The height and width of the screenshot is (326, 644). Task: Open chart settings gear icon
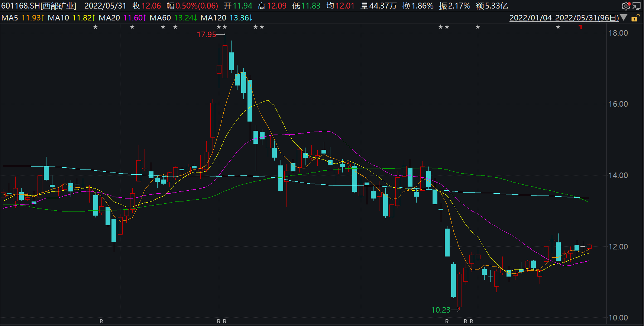click(x=625, y=6)
